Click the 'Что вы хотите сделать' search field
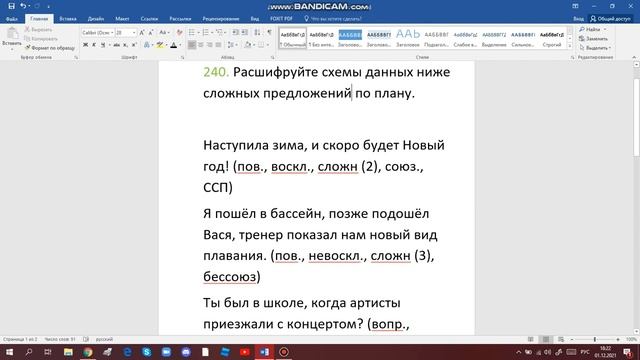The width and height of the screenshot is (640, 360). pos(333,19)
